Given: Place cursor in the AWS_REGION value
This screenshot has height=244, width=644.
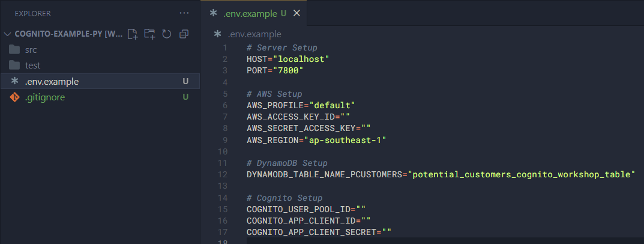Looking at the screenshot, I should (345, 140).
